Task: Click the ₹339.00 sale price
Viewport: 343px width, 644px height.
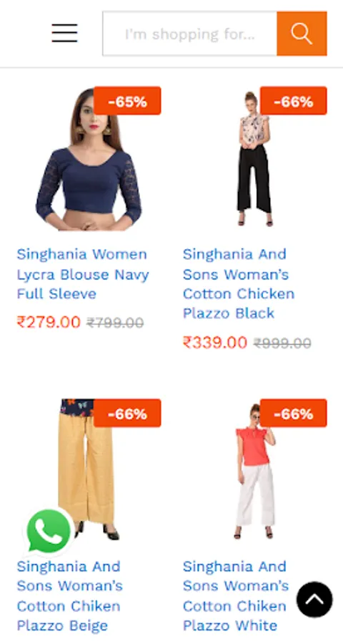Action: click(214, 342)
